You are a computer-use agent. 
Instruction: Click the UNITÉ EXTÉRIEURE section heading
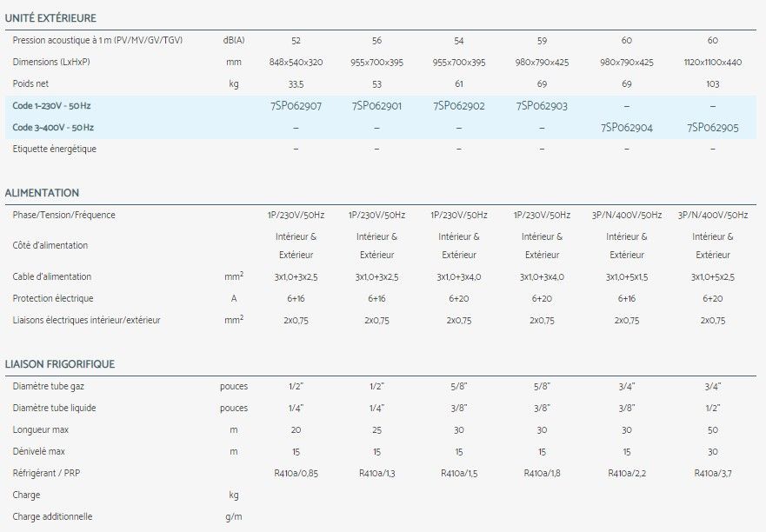click(x=50, y=18)
